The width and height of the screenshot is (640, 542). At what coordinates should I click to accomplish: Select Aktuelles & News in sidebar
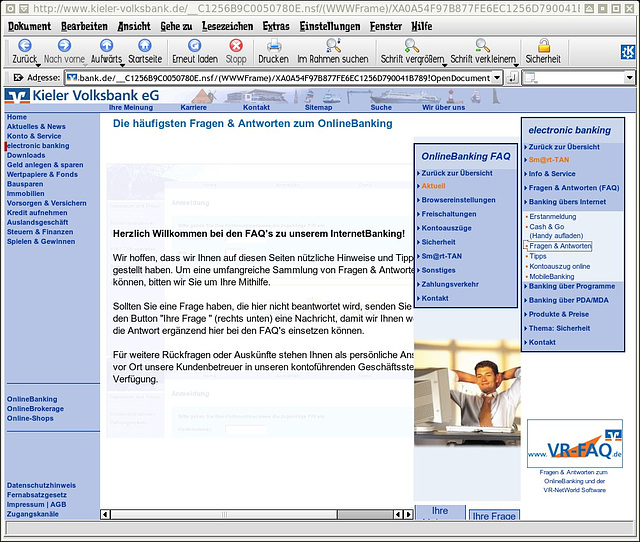36,127
